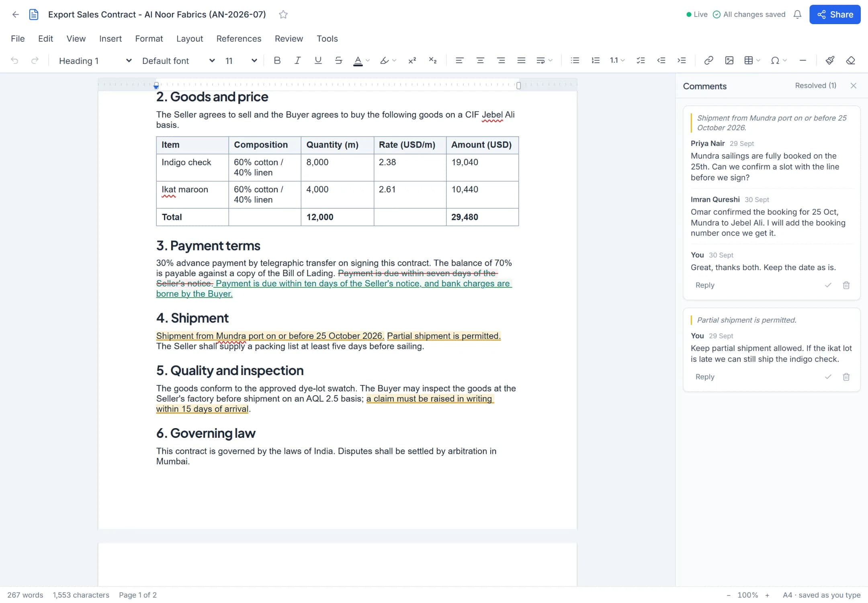The height and width of the screenshot is (603, 868).
Task: Create a numbered list
Action: point(596,61)
